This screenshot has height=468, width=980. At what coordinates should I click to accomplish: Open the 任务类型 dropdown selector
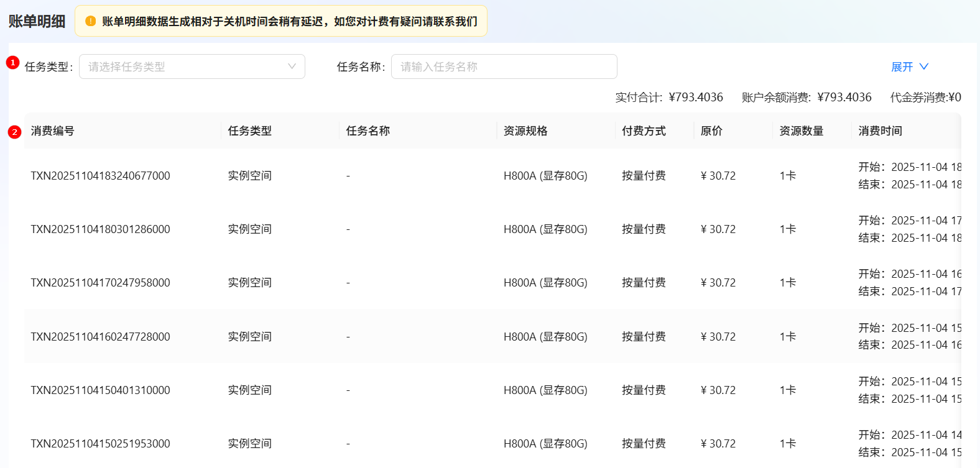(192, 67)
